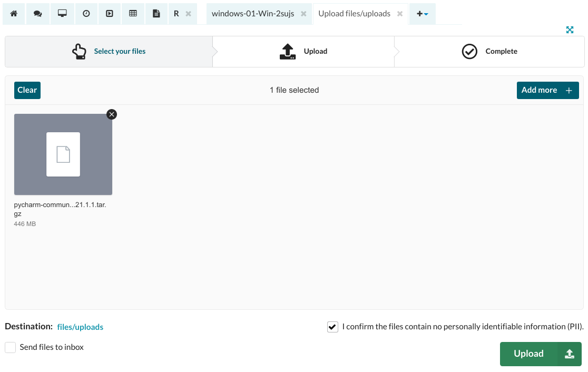Remove the pycharm file with the X badge
The width and height of the screenshot is (588, 372).
(112, 114)
